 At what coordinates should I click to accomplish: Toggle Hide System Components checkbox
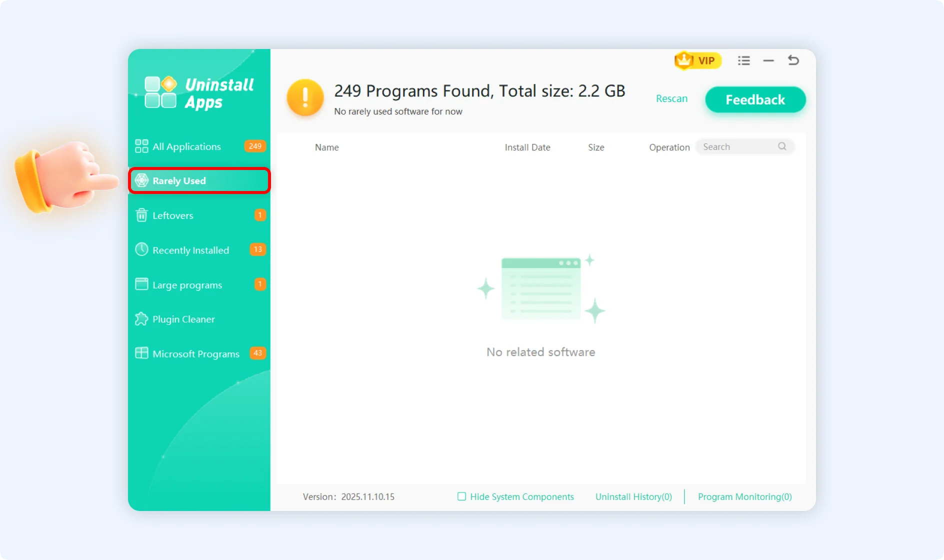461,496
